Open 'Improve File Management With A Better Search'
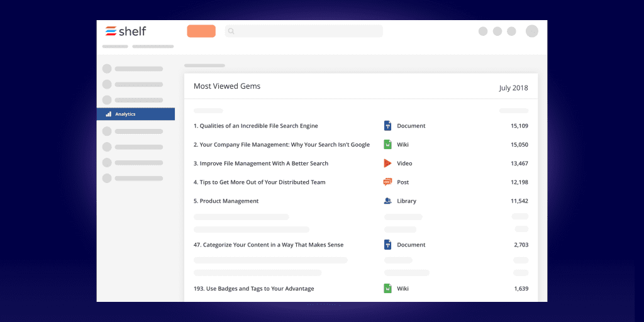This screenshot has width=644, height=322. tap(261, 164)
